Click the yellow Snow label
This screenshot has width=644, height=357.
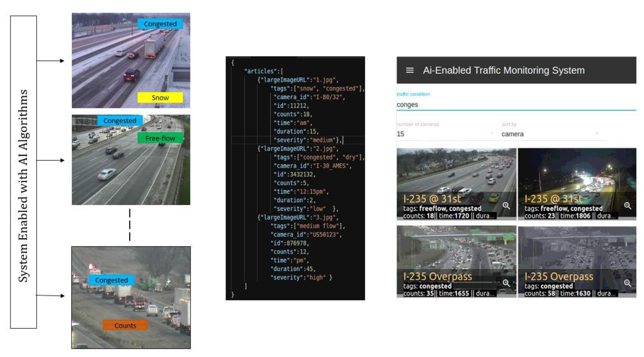click(x=160, y=98)
